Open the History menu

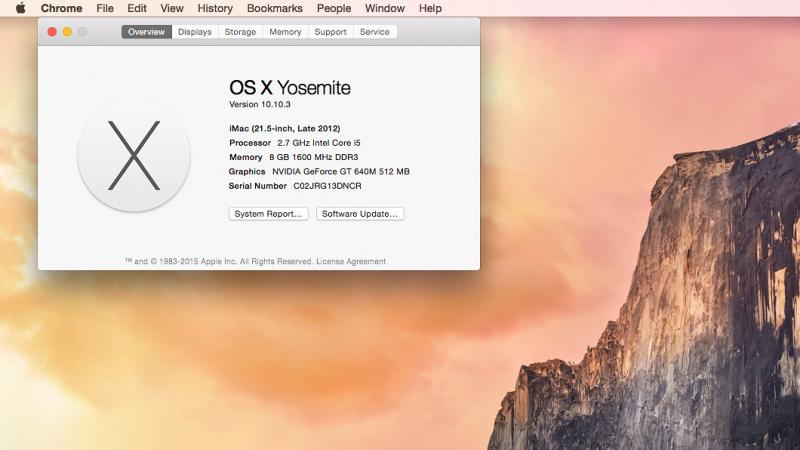[x=215, y=8]
